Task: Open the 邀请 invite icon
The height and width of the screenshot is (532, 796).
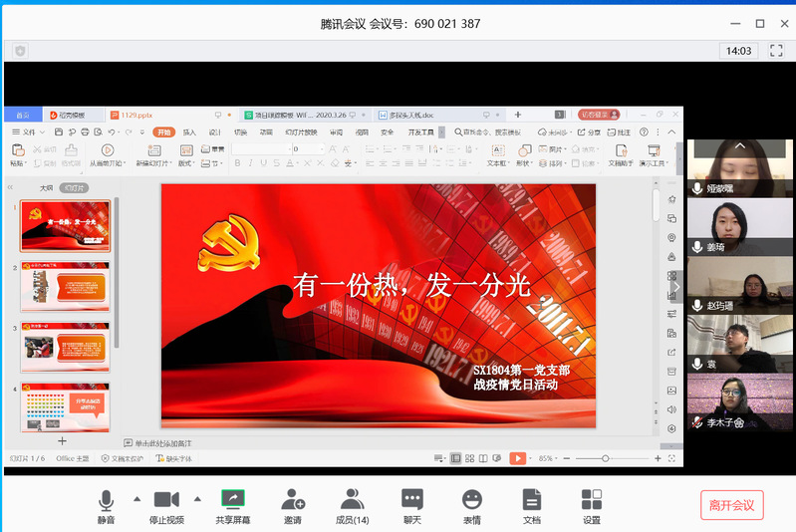Action: [293, 505]
